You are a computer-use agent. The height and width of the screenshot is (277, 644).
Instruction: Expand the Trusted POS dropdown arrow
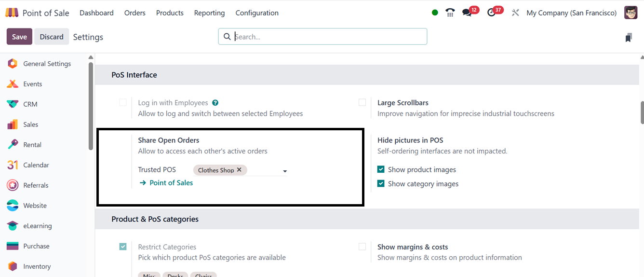(285, 171)
